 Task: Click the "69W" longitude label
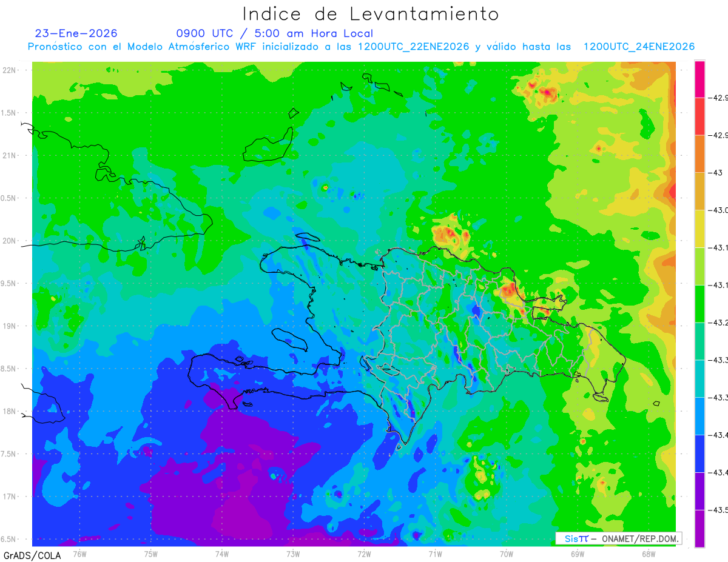[x=577, y=554]
